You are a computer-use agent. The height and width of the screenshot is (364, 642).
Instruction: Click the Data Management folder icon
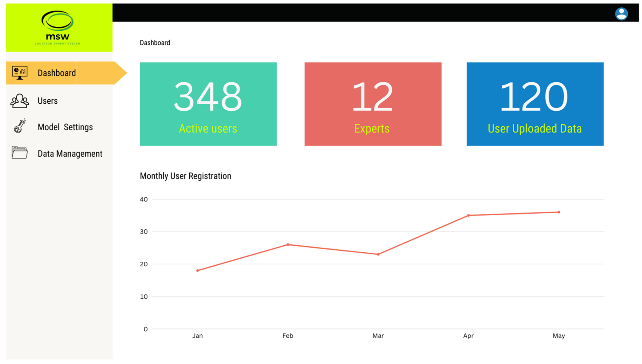click(x=20, y=153)
